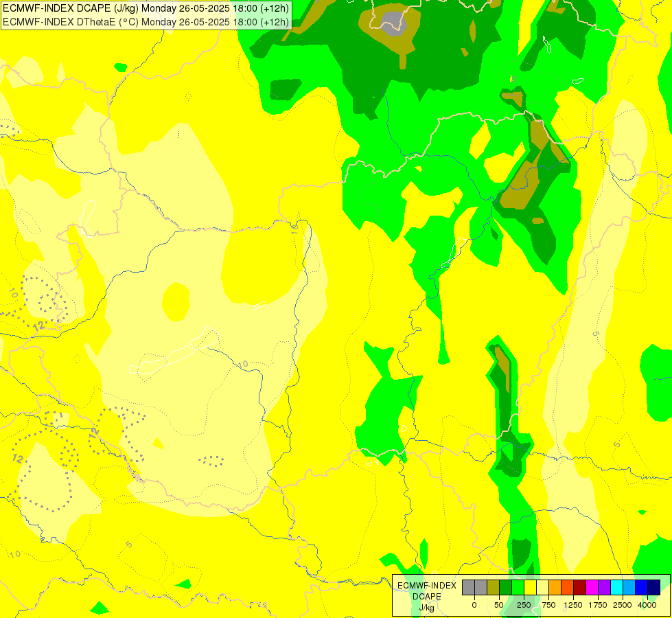Click the gray swatch right of the 0 tick
672x618 pixels.
(x=481, y=587)
